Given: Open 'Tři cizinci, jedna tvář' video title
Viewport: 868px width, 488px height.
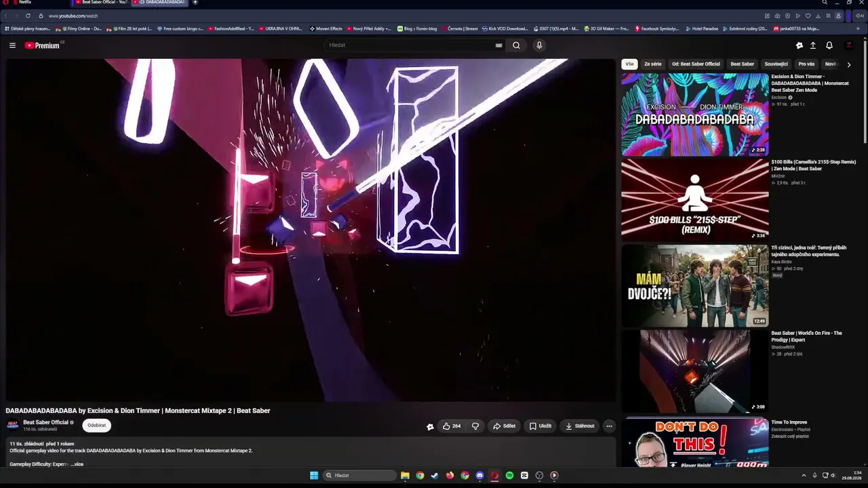Looking at the screenshot, I should coord(809,251).
